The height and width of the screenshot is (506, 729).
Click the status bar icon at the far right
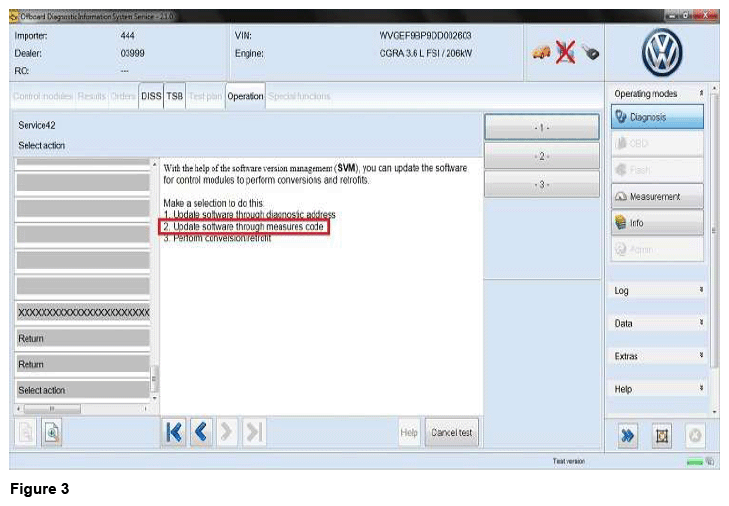click(709, 461)
